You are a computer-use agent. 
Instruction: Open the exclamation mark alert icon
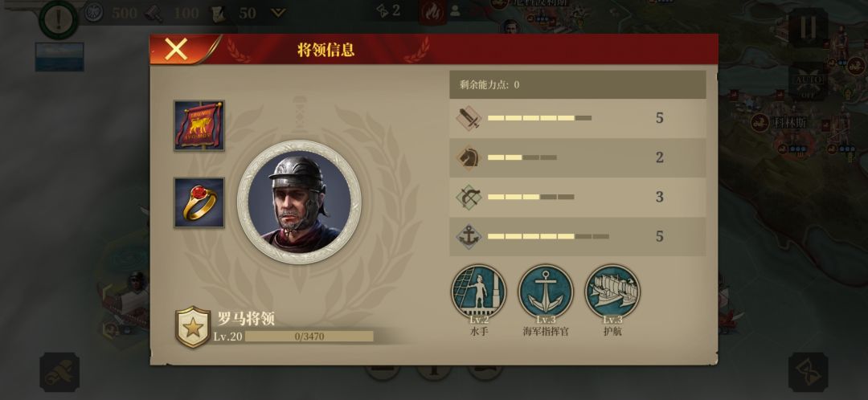coord(59,19)
